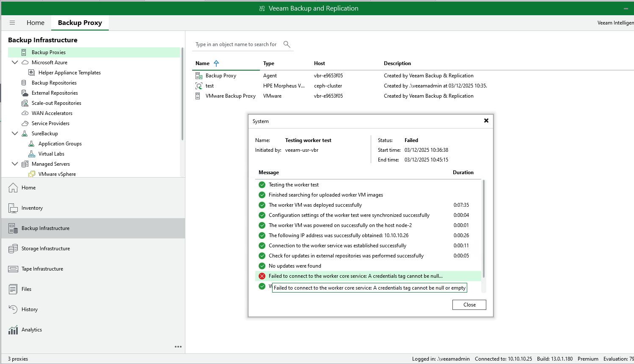Switch to the Home tab
The image size is (634, 364).
[x=36, y=23]
